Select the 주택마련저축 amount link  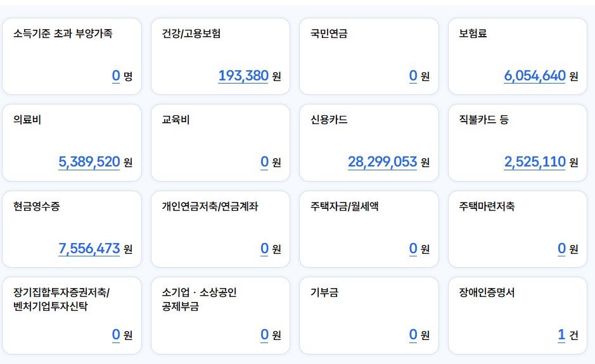(x=561, y=248)
